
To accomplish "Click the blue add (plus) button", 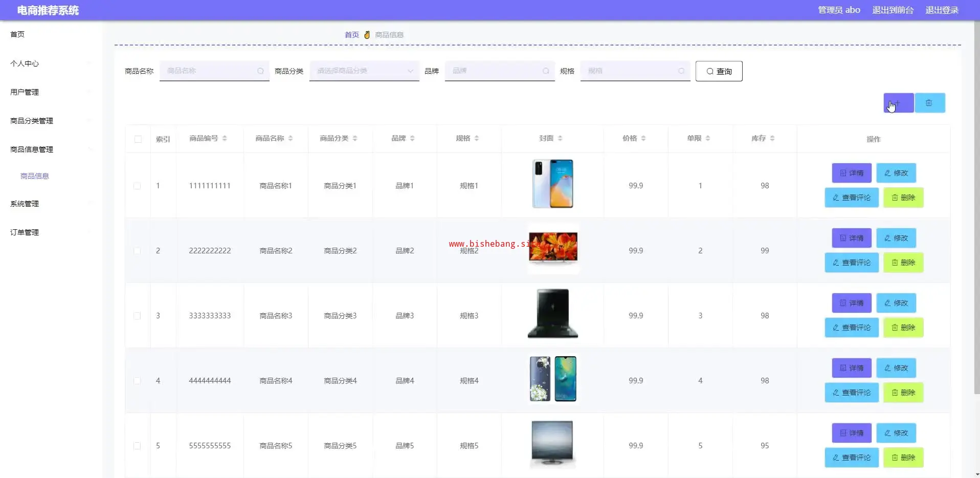I will [898, 103].
